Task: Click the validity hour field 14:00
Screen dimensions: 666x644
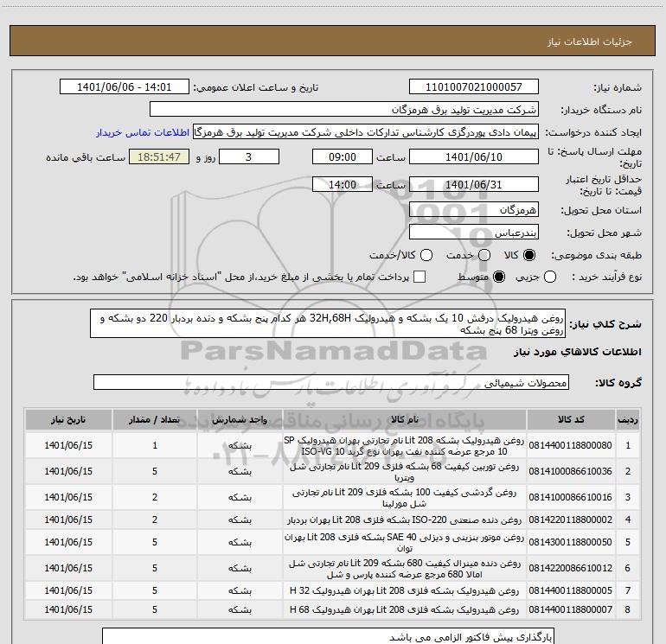Action: click(x=343, y=185)
